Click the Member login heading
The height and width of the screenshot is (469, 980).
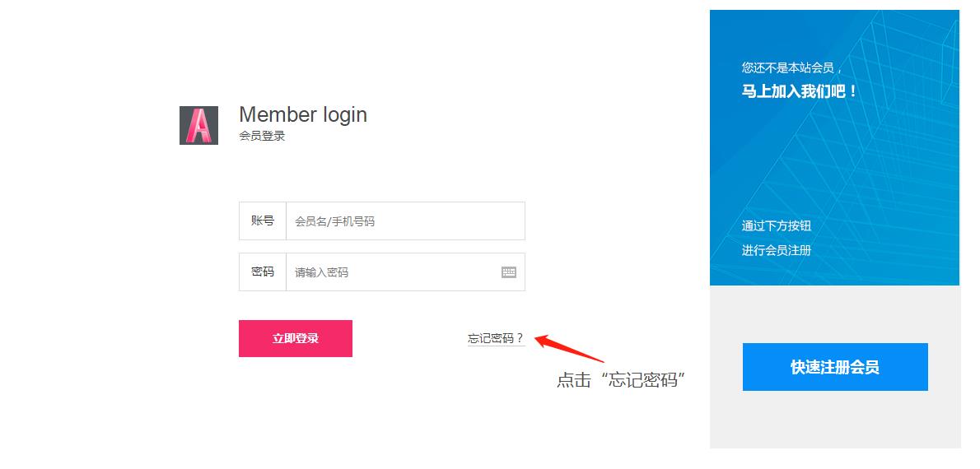point(303,115)
